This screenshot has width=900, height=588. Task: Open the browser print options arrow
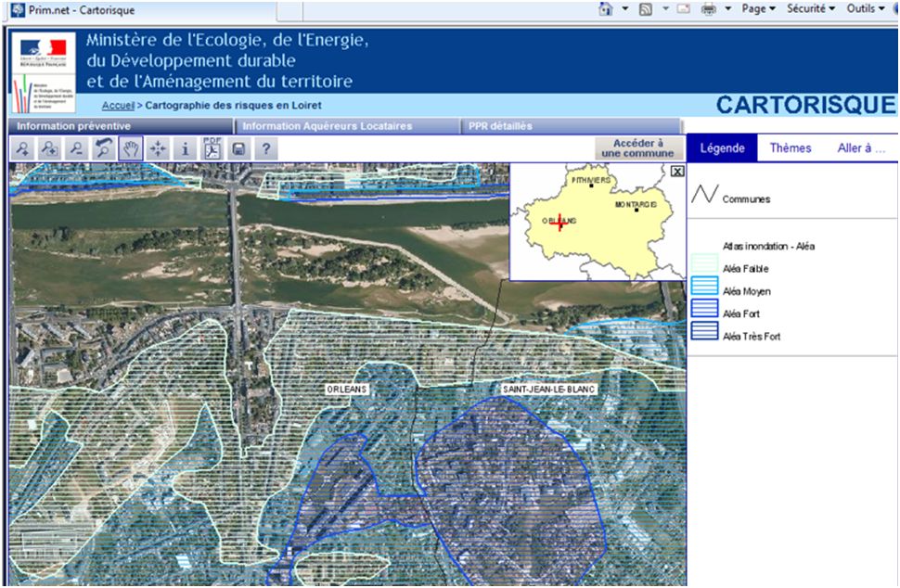(728, 8)
